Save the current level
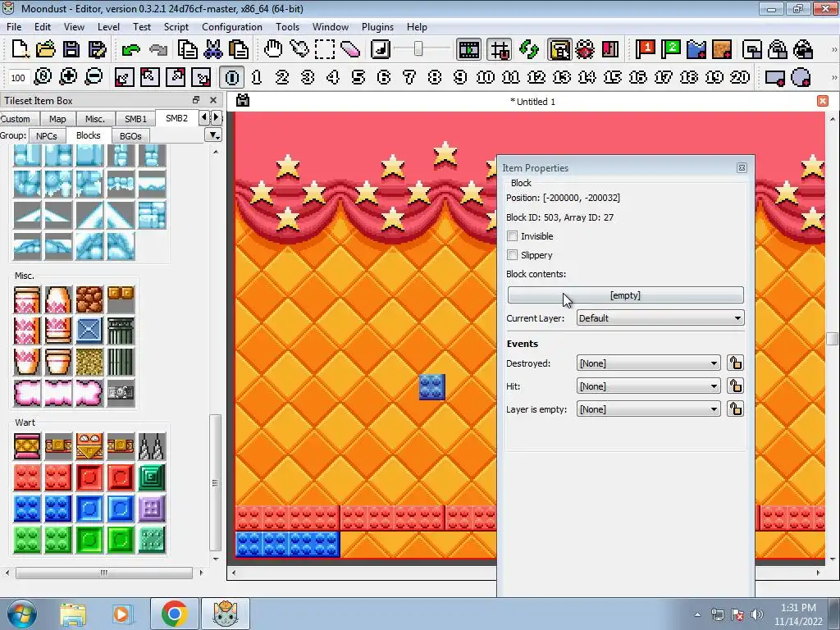Image resolution: width=840 pixels, height=630 pixels. pyautogui.click(x=71, y=49)
